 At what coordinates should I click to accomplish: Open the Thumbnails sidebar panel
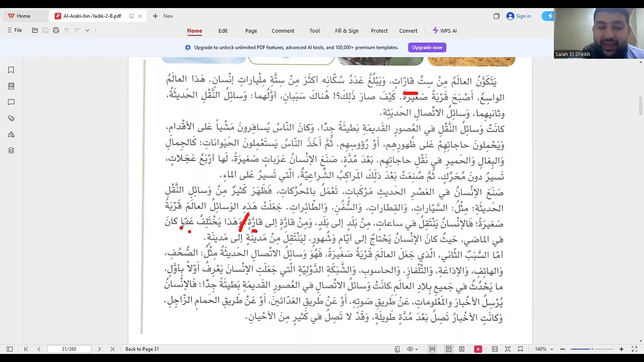click(11, 86)
